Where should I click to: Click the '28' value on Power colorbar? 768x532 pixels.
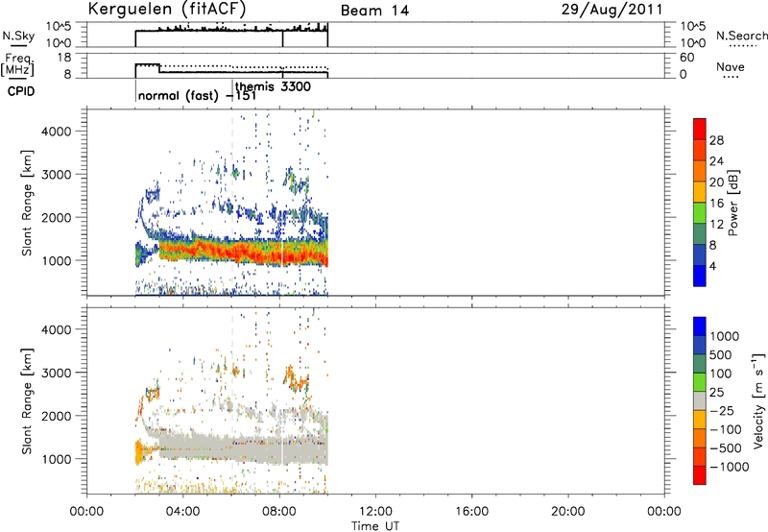coord(716,140)
